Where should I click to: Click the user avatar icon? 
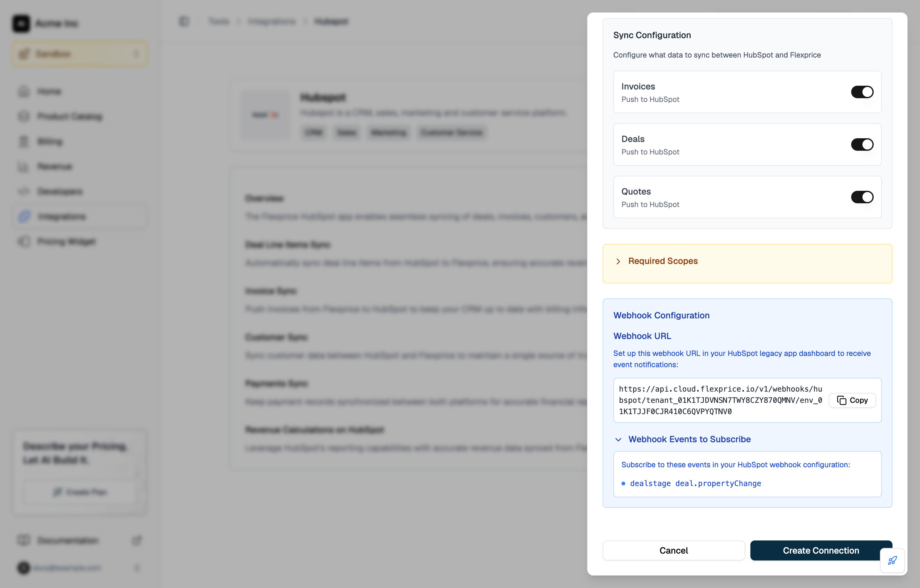click(x=24, y=568)
